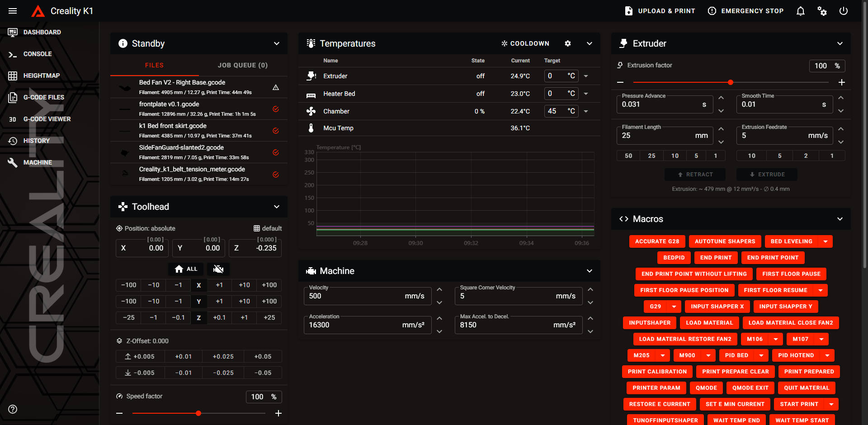The width and height of the screenshot is (868, 425).
Task: Disable stepper motors with the crossed-motor icon
Action: click(218, 269)
